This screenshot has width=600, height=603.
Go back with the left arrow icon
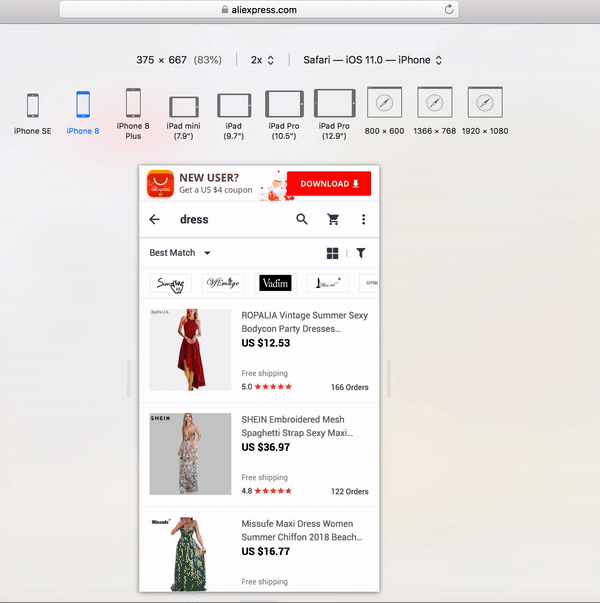click(x=154, y=219)
